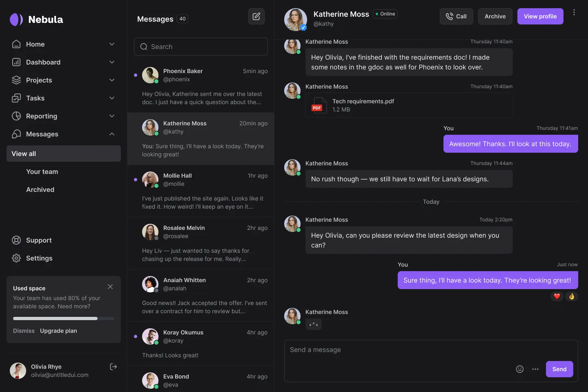
Task: Click the PDF icon on Tech requirements.pdf
Action: tap(318, 105)
